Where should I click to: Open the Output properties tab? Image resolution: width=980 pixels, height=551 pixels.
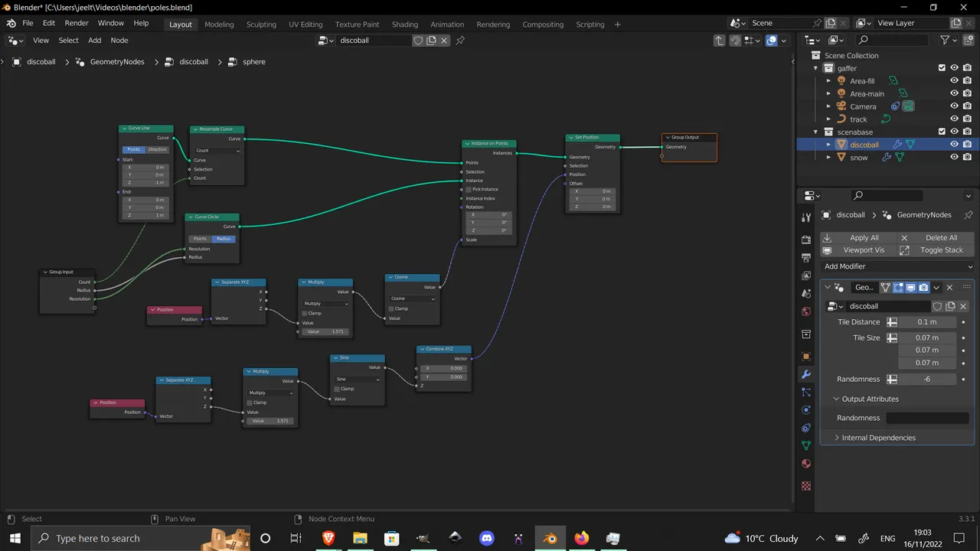tap(805, 256)
